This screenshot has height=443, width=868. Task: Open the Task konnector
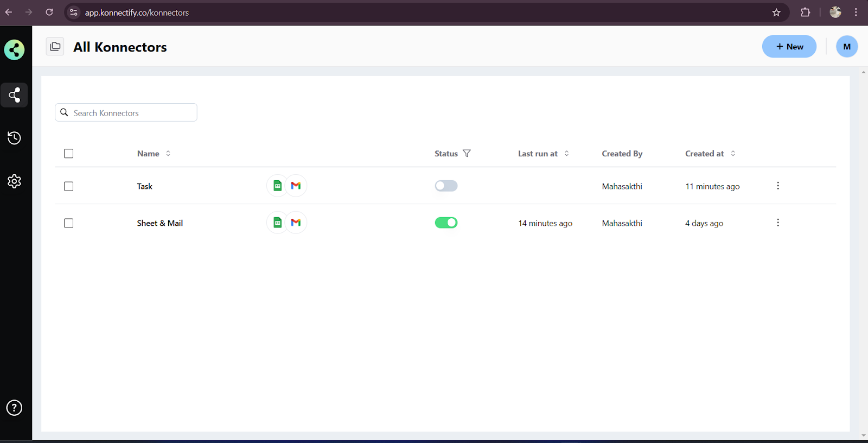point(144,186)
